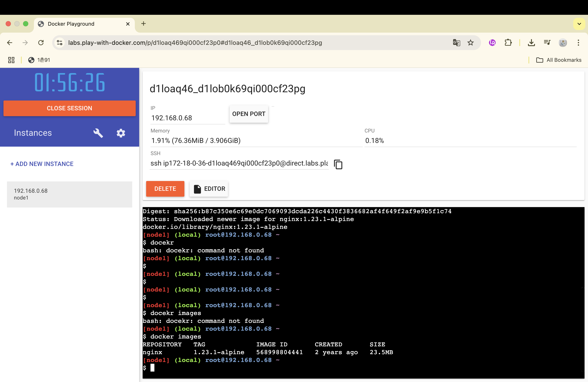Click the Instances heading
588x382 pixels.
tap(33, 133)
